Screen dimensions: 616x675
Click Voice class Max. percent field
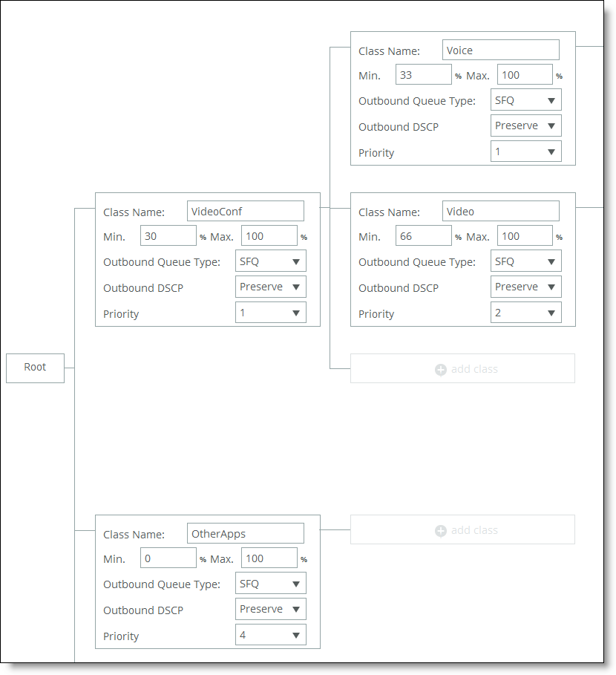tap(525, 74)
